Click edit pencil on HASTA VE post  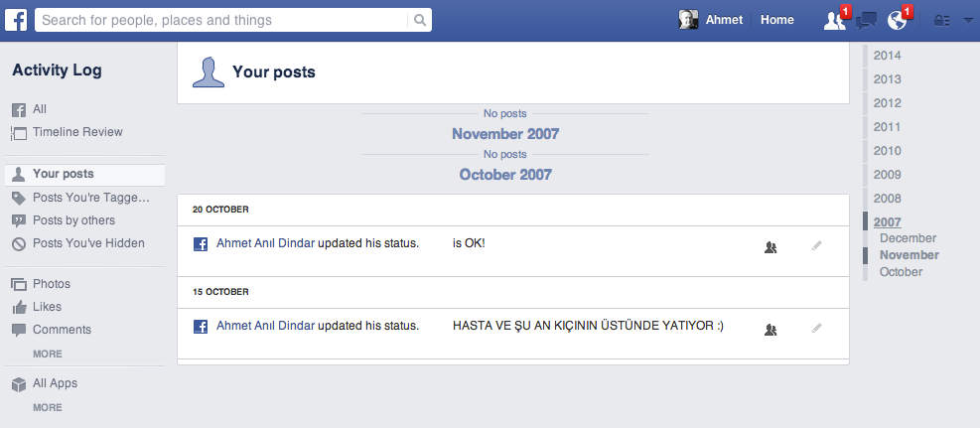click(x=816, y=328)
